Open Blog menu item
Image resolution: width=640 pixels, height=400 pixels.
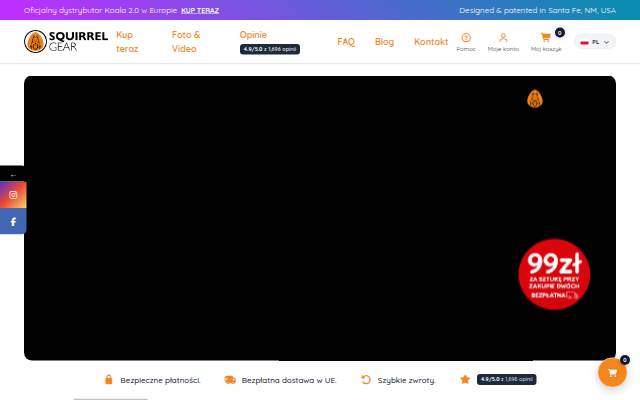[x=384, y=42]
